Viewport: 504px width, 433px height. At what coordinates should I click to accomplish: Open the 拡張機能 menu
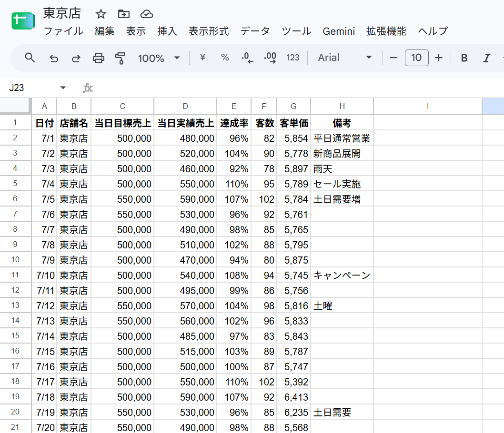click(386, 31)
